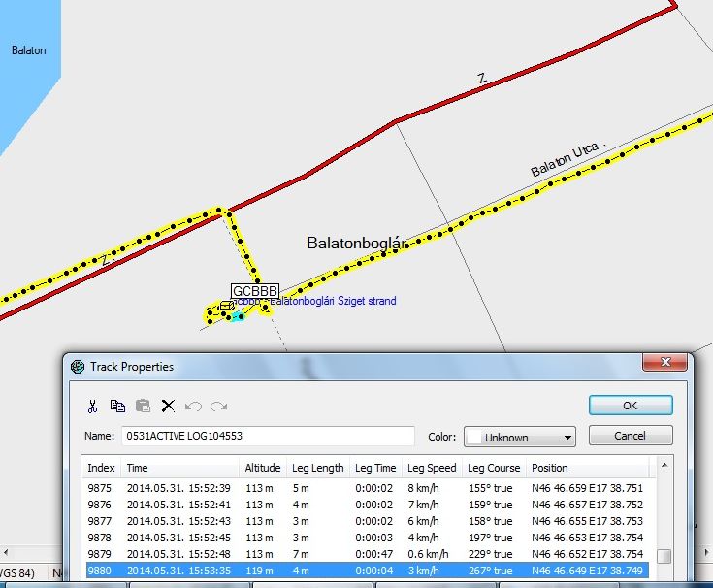Sort by the Altitude column header
The width and height of the screenshot is (713, 588).
coord(263,468)
